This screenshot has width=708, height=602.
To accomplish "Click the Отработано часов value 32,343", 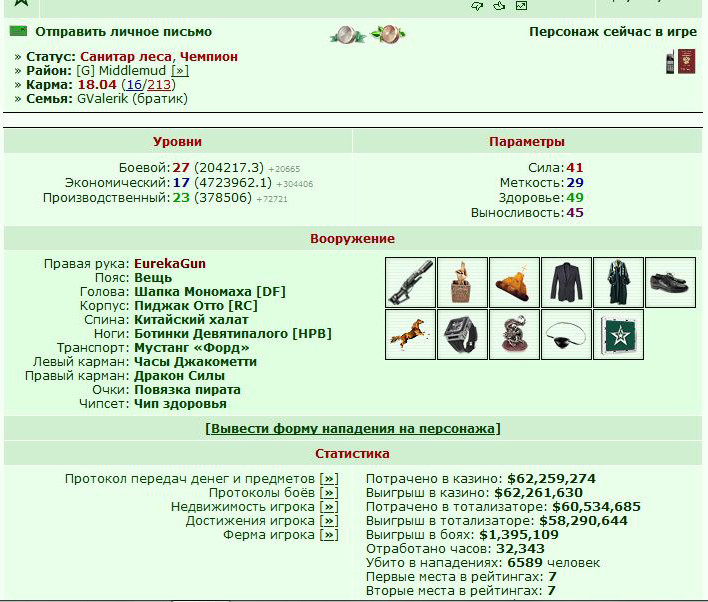I will (x=520, y=549).
